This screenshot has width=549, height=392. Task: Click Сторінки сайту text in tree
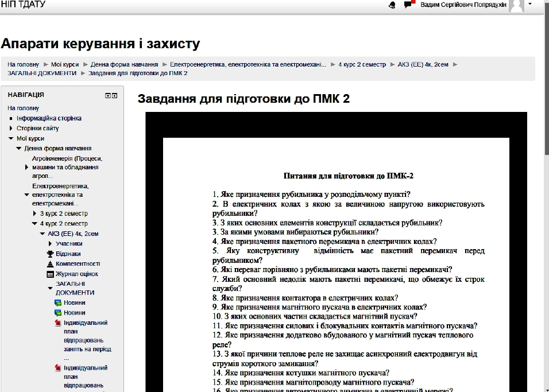[37, 129]
